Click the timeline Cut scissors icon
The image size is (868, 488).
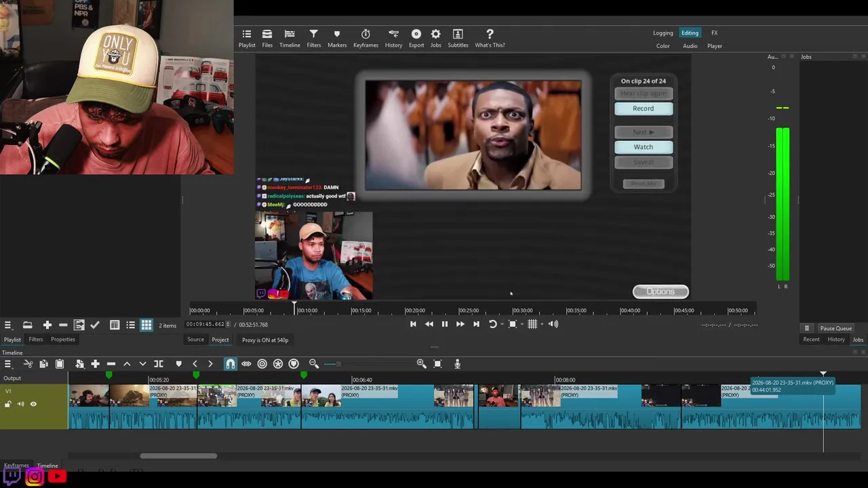coord(28,364)
